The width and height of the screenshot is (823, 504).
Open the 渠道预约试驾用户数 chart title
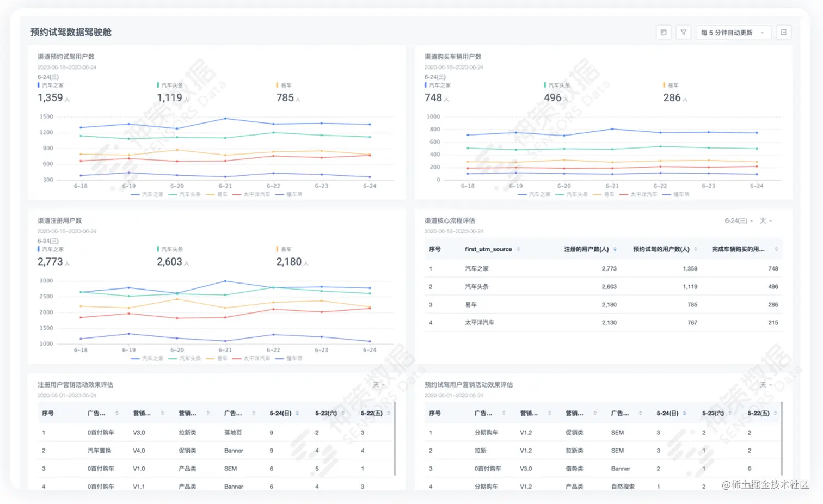(x=66, y=57)
